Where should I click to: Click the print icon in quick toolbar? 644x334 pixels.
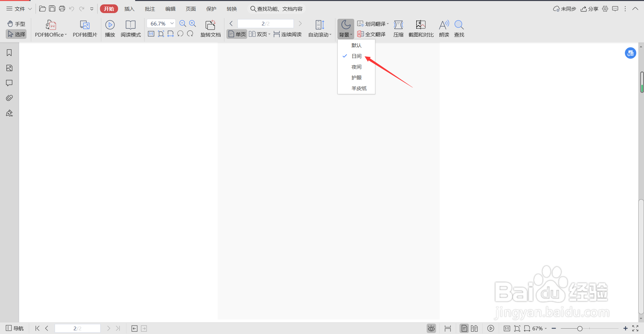tap(62, 9)
